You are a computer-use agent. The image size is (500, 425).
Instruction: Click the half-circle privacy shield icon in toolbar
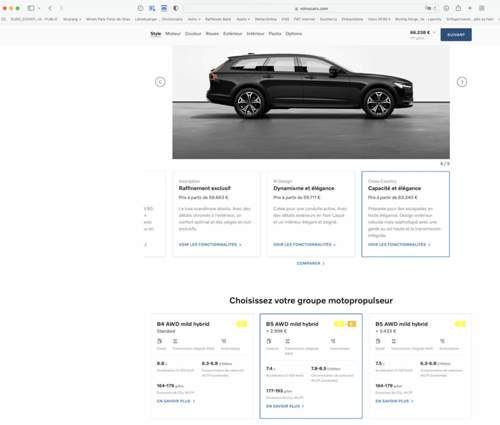tap(176, 8)
